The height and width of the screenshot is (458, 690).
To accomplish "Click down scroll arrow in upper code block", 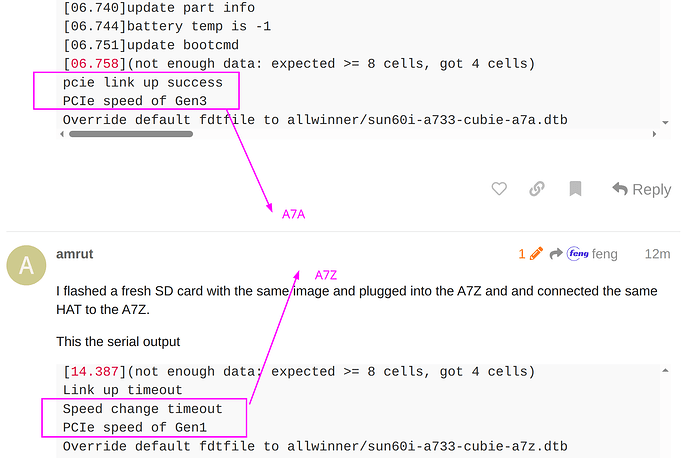I will coord(665,123).
